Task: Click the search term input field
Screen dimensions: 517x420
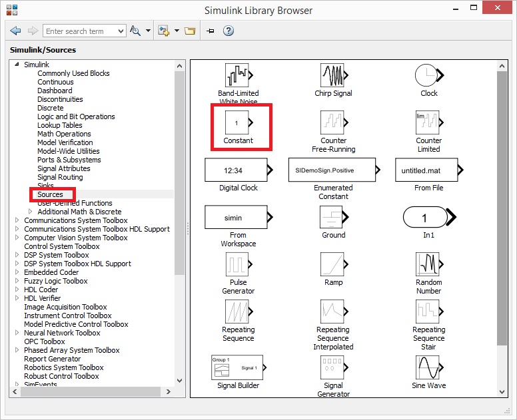Action: coord(80,31)
